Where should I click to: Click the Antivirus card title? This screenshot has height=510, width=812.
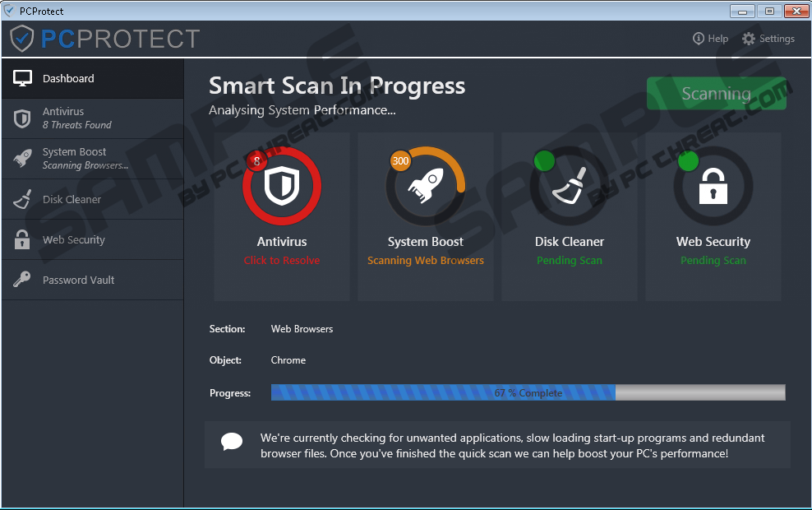pos(282,242)
